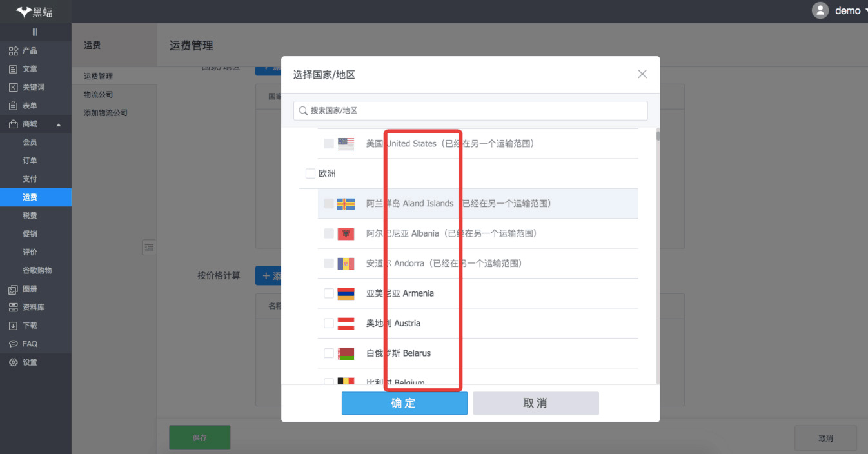Tick the Armenia country checkbox
The height and width of the screenshot is (454, 868).
[329, 293]
